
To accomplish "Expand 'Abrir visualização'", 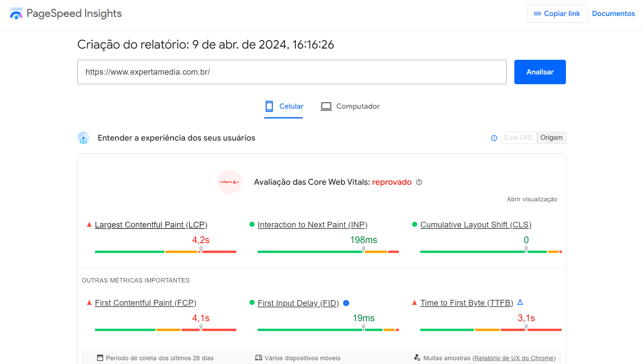I will (532, 199).
